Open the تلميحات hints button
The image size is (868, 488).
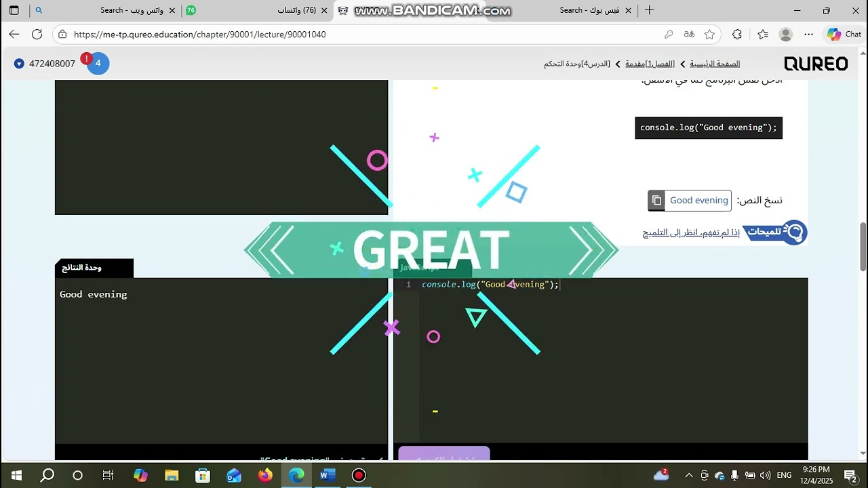coord(775,232)
